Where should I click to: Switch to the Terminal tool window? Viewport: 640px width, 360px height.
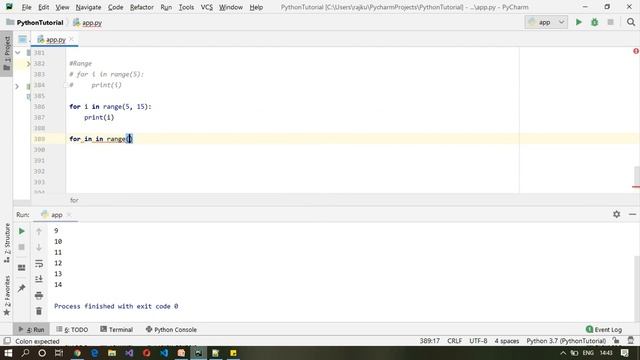pos(117,329)
